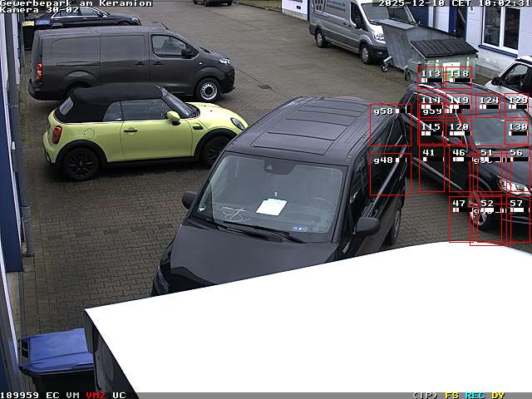The height and width of the screenshot is (399, 532).
Task: Click the date and time stamp overlay
Action: pyautogui.click(x=454, y=4)
